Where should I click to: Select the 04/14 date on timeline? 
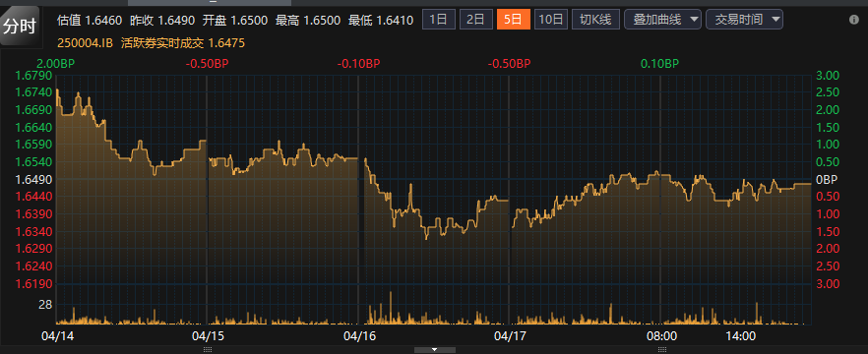56,335
